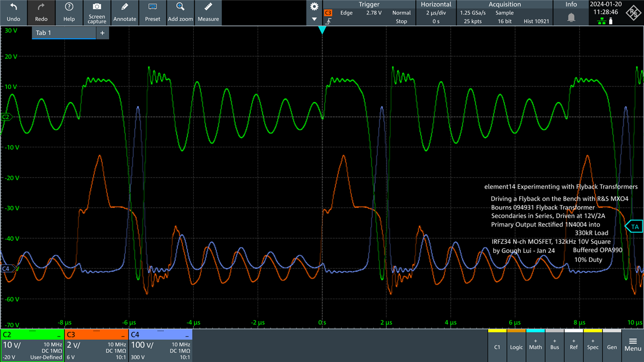Click the white battery status icon
644x362 pixels.
(x=611, y=21)
